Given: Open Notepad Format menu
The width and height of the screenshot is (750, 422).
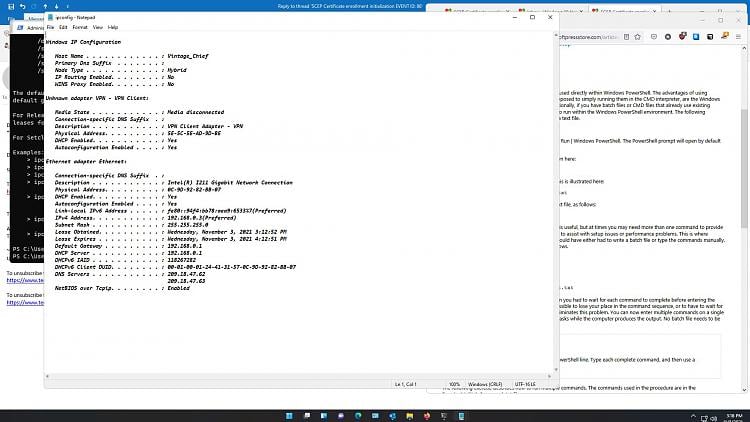Looking at the screenshot, I should (80, 27).
